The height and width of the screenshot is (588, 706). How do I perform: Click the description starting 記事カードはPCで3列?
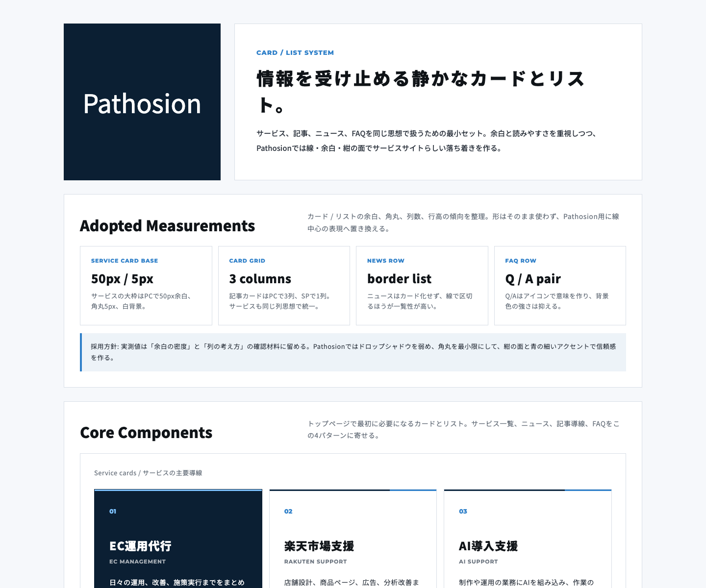tap(280, 301)
